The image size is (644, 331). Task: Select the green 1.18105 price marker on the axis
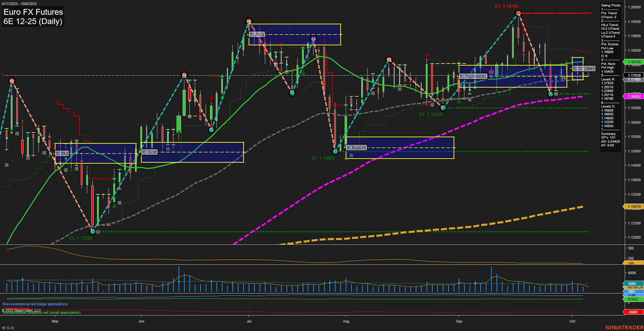[634, 62]
